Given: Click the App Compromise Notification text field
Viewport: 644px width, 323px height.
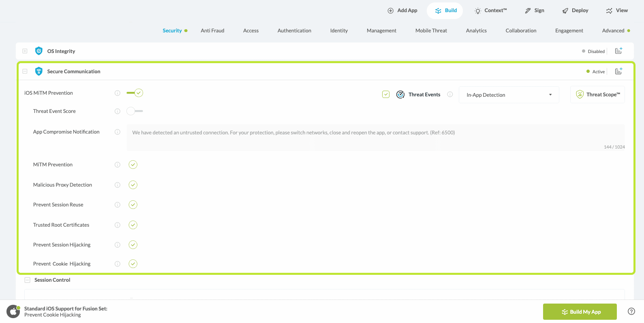Looking at the screenshot, I should click(375, 137).
